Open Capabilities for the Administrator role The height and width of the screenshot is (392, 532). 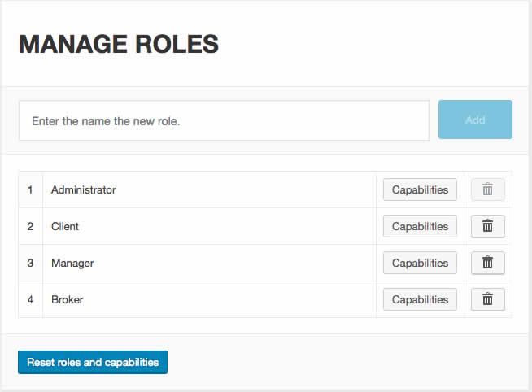pos(420,189)
